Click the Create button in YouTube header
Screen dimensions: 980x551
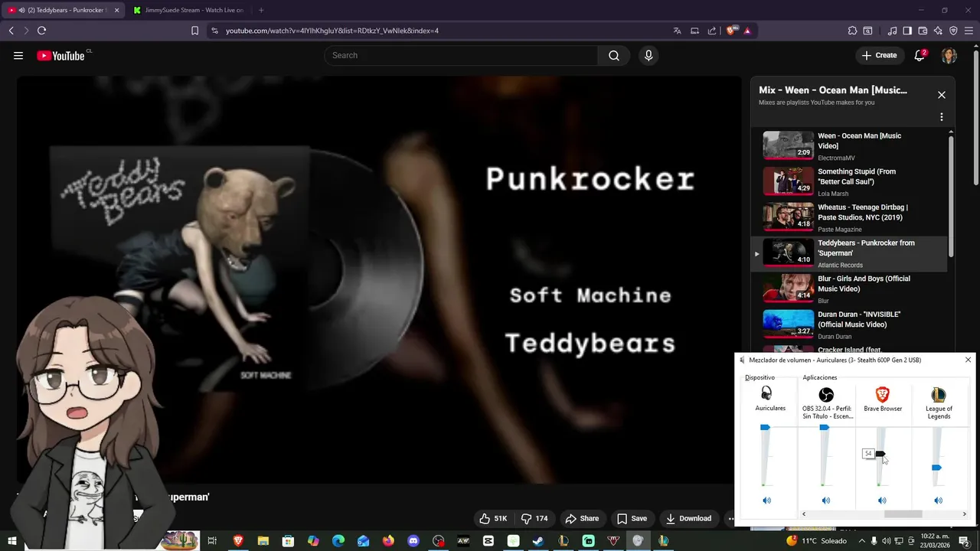pos(879,55)
